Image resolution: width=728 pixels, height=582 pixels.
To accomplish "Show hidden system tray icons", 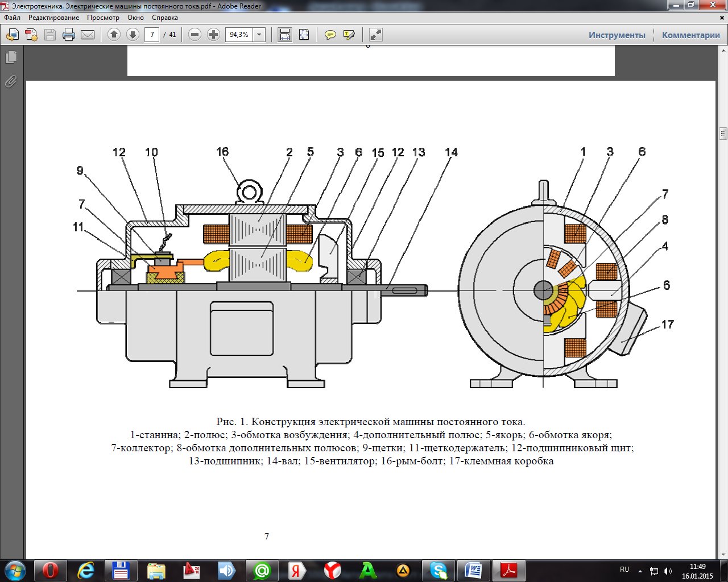I will pos(640,570).
